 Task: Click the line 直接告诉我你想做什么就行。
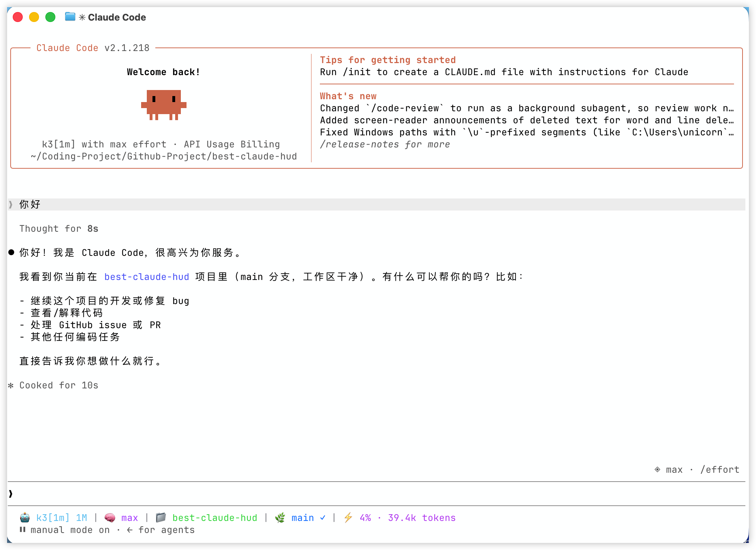coord(91,361)
